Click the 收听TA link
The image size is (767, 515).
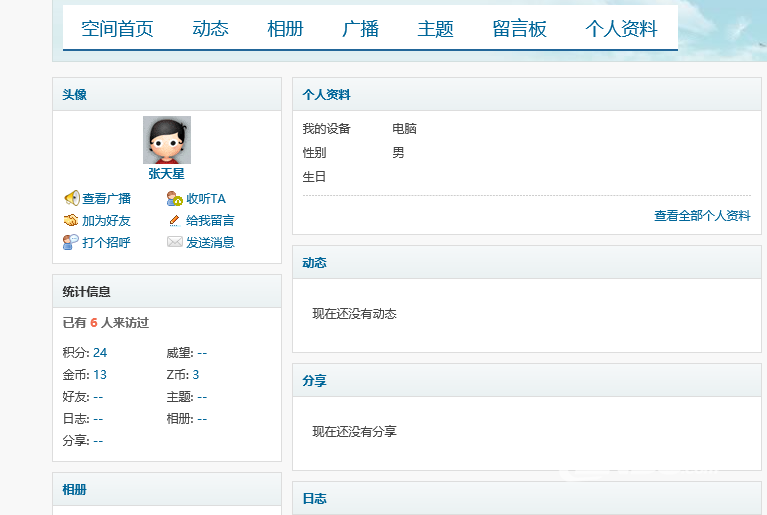206,199
